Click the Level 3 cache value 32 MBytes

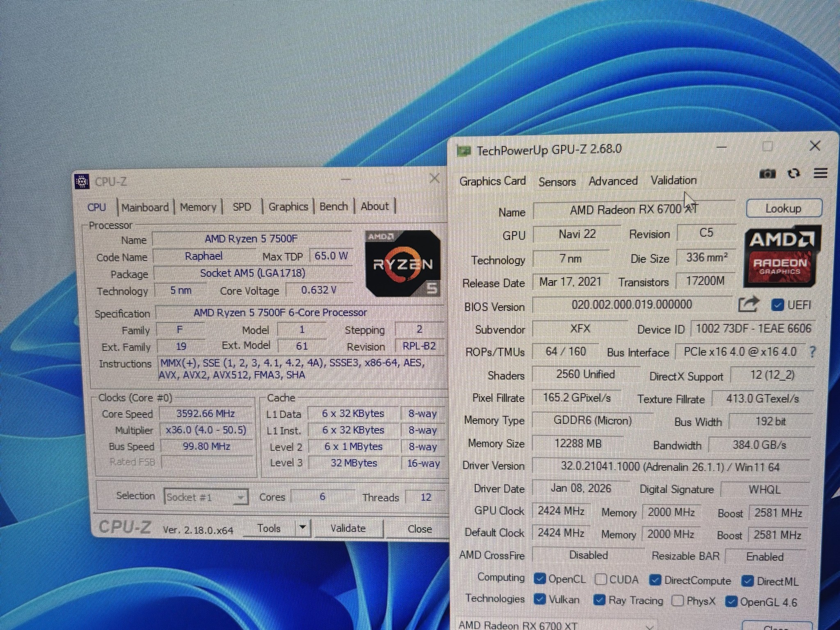354,463
